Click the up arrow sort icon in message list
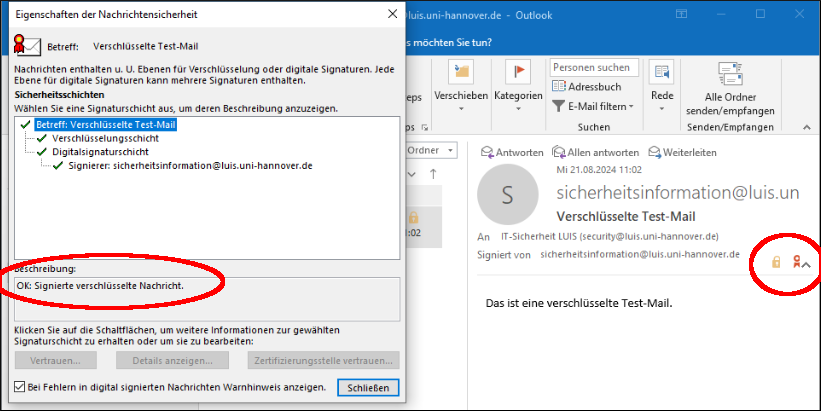The height and width of the screenshot is (411, 821). coord(433,174)
